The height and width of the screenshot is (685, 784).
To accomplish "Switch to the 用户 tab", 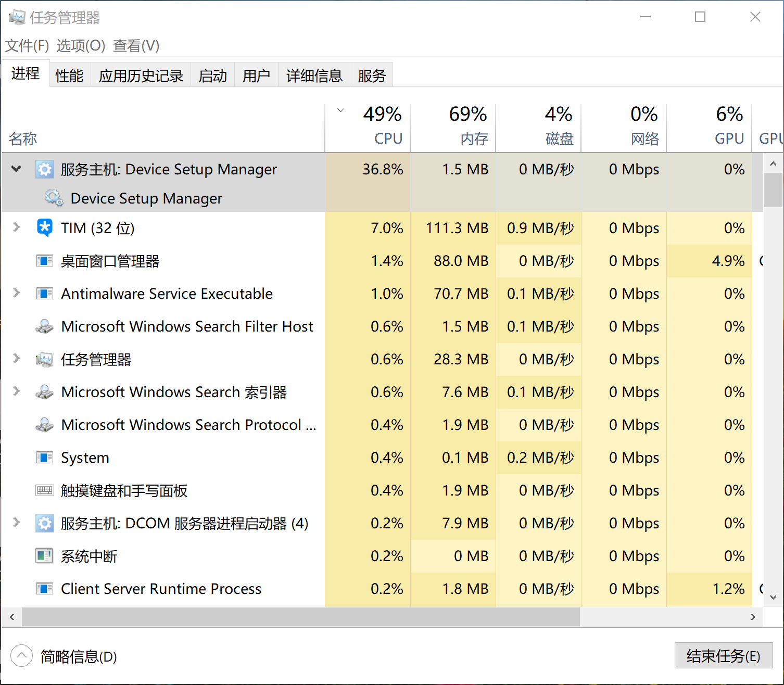I will (256, 75).
